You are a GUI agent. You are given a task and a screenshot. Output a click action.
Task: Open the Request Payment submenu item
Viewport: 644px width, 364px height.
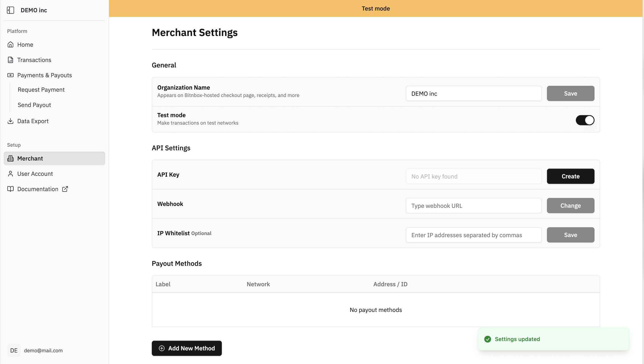click(41, 90)
